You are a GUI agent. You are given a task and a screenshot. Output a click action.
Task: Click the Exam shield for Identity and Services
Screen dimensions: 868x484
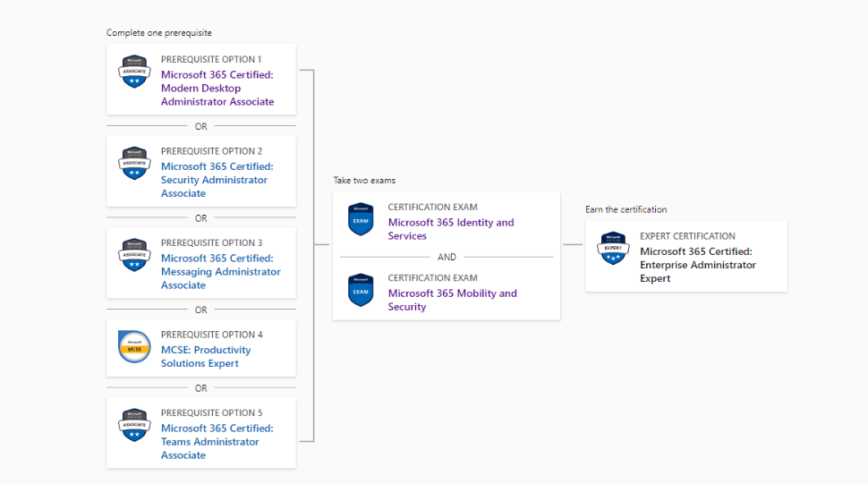(x=361, y=219)
